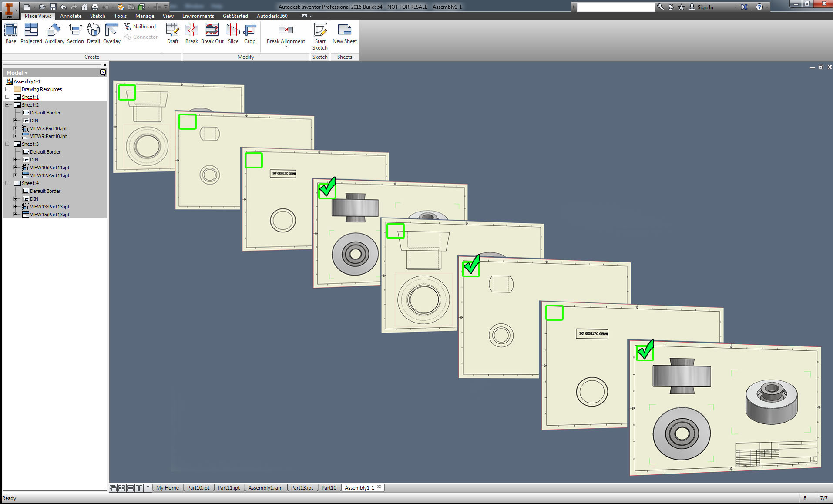Switch to the Assembly1.iam document tab
This screenshot has height=504, width=833.
(x=265, y=487)
